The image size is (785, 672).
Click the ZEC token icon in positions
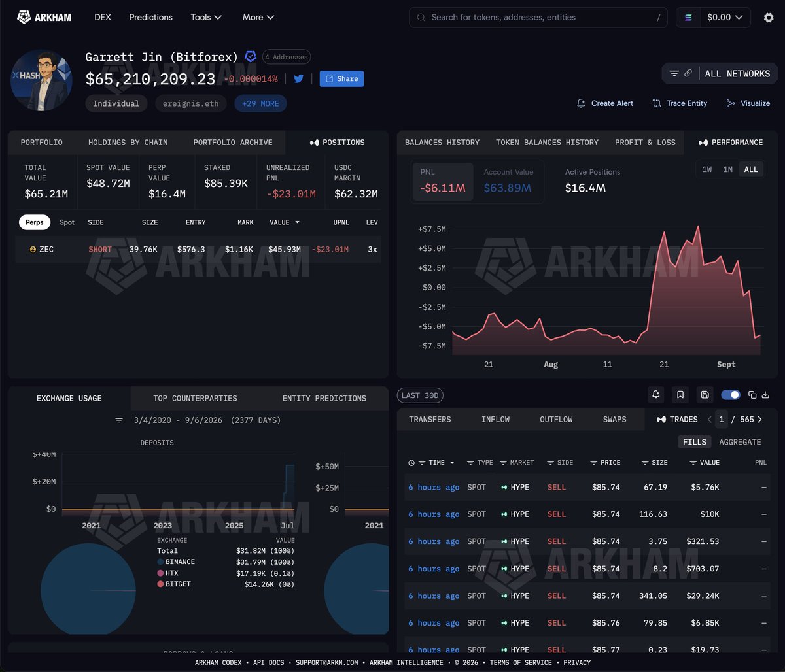[x=33, y=250]
